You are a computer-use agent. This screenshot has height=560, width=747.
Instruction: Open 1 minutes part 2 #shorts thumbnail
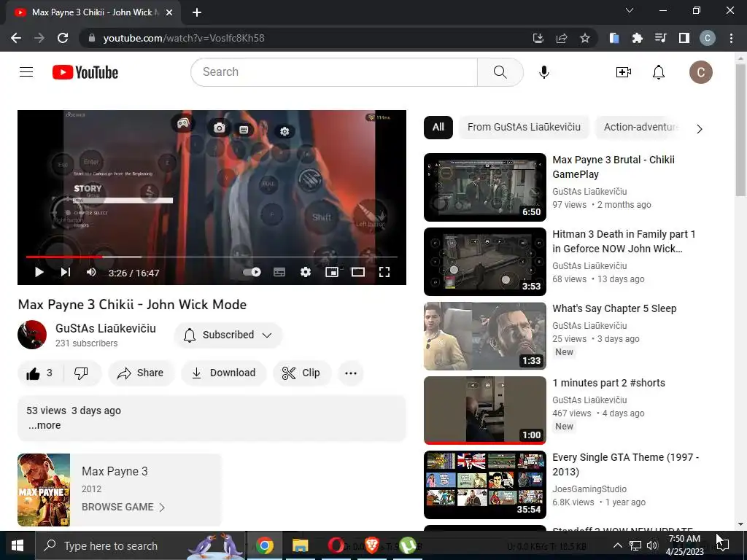485,410
